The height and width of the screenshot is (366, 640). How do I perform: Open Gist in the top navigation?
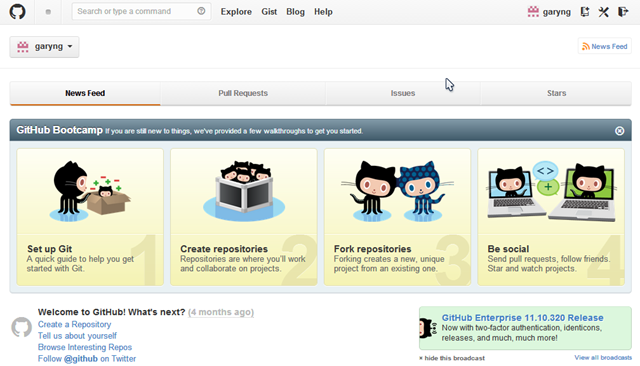(x=269, y=12)
